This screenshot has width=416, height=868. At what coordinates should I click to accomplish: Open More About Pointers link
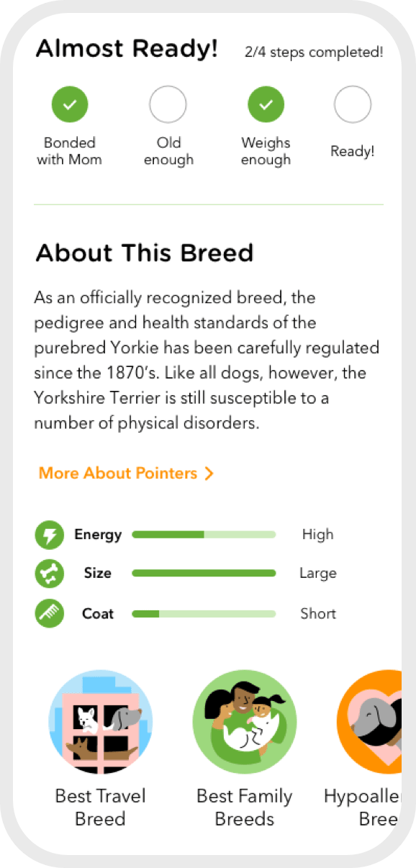pyautogui.click(x=119, y=474)
